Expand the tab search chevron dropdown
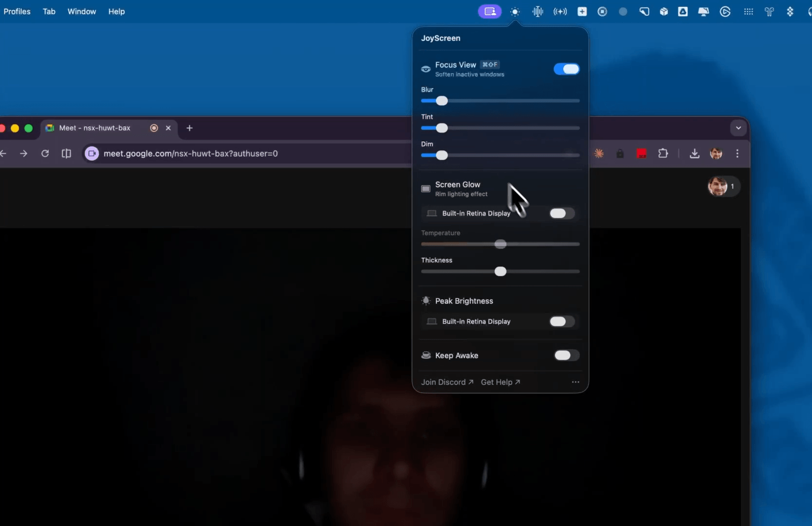This screenshot has height=526, width=812. (x=738, y=128)
